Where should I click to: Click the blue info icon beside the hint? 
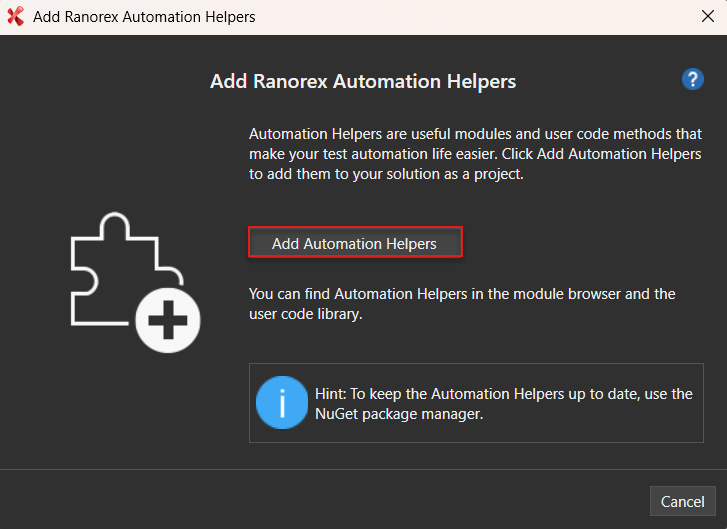pos(282,402)
